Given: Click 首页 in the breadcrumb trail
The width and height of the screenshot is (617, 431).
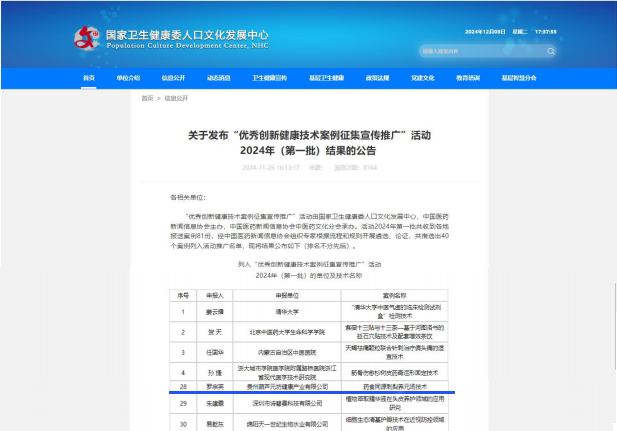Looking at the screenshot, I should point(147,99).
